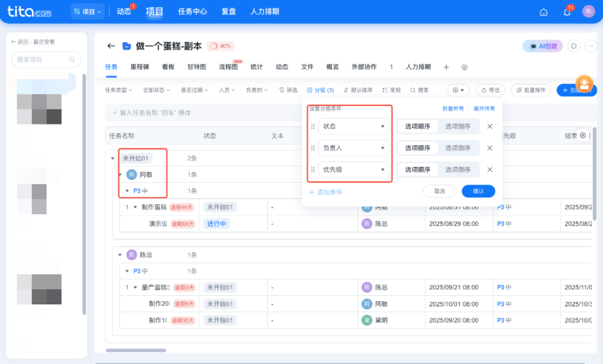Switch to 统计 tab
The width and height of the screenshot is (603, 364).
[x=257, y=67]
